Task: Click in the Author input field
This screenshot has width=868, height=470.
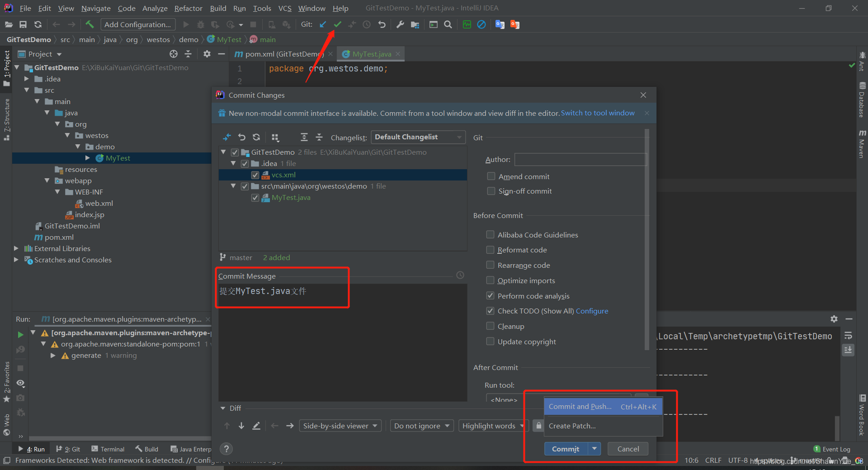Action: coord(580,159)
